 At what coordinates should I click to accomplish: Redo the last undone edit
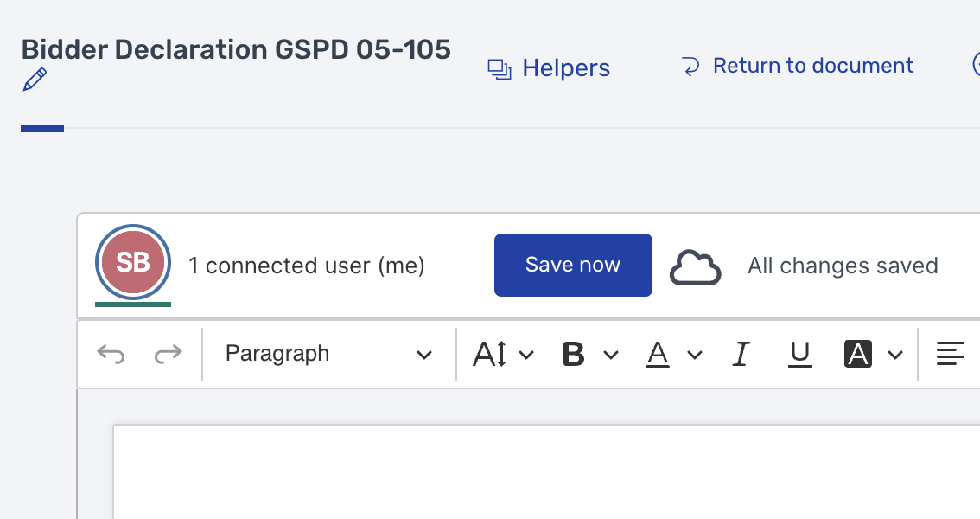point(169,354)
